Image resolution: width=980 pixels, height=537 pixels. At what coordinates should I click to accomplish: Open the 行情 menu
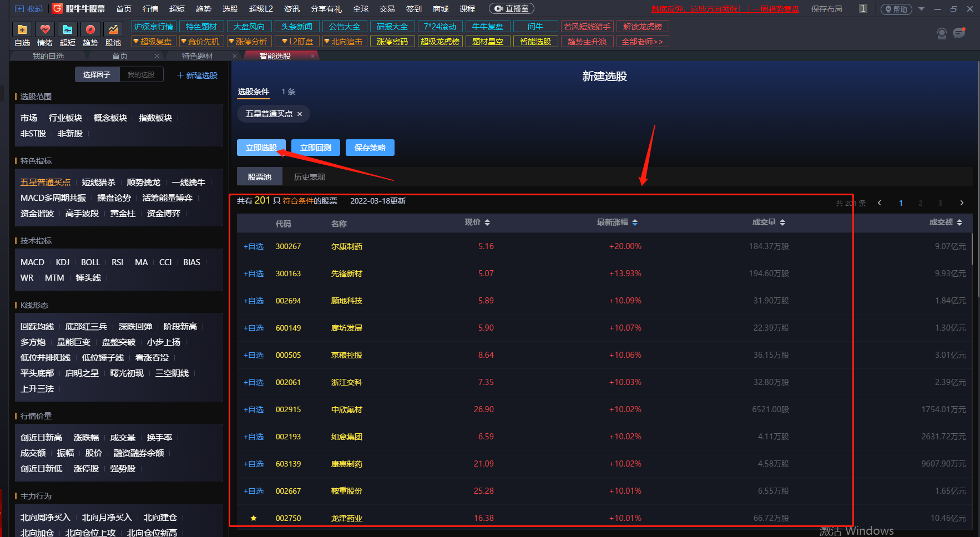(150, 9)
